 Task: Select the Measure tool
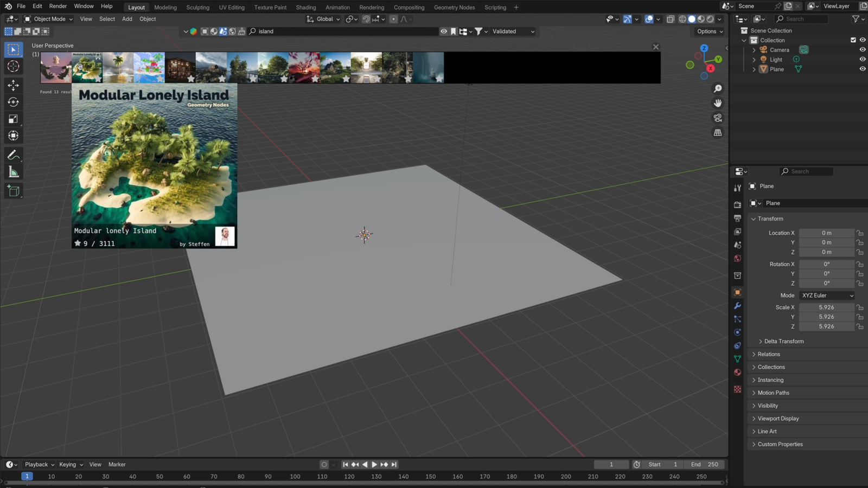13,172
